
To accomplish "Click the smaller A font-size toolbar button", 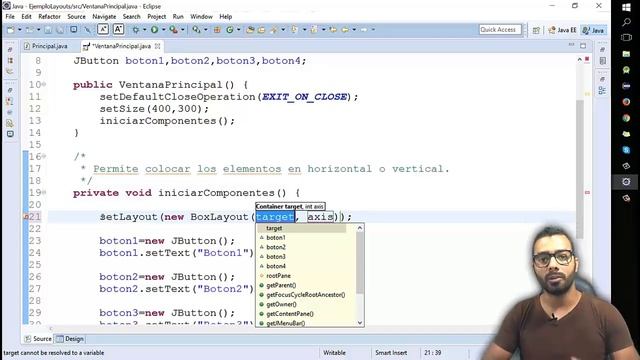I will (x=103, y=29).
